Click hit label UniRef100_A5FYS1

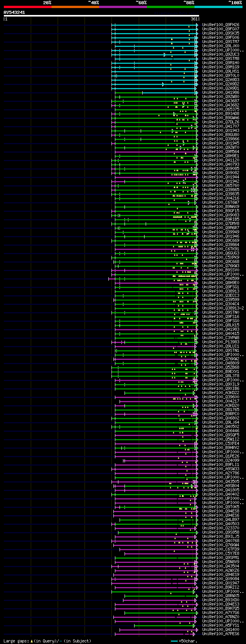pyautogui.click(x=221, y=625)
